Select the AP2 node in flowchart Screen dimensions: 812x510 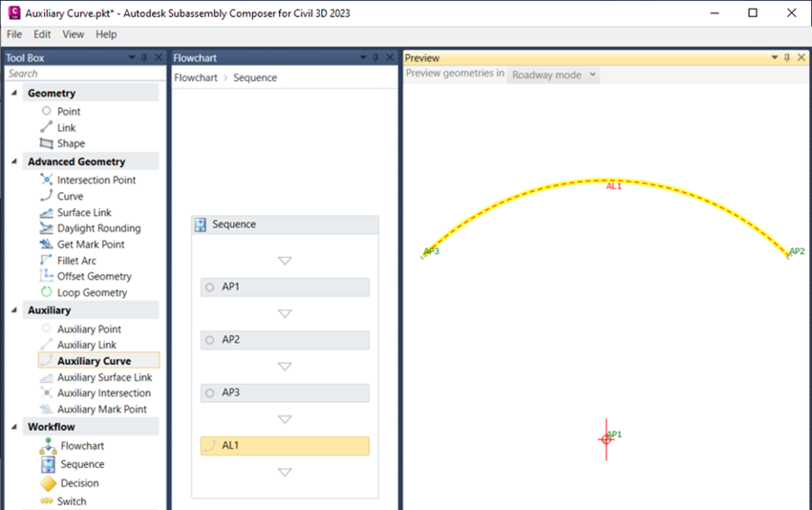pos(285,340)
